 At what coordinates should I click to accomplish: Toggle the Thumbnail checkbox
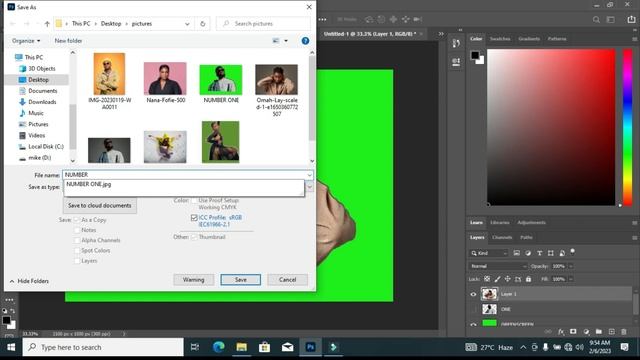click(194, 237)
